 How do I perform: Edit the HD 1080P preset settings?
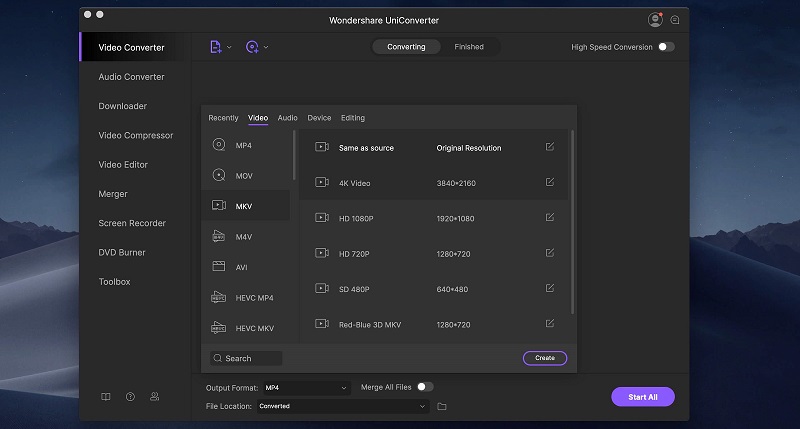coord(549,217)
